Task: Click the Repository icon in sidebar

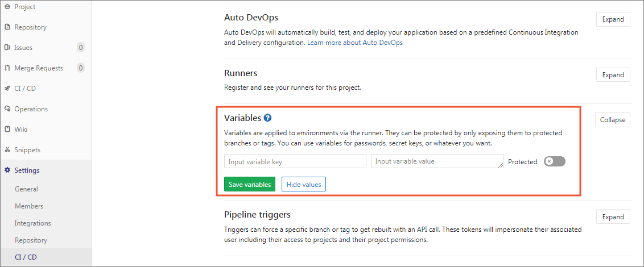Action: pyautogui.click(x=7, y=27)
